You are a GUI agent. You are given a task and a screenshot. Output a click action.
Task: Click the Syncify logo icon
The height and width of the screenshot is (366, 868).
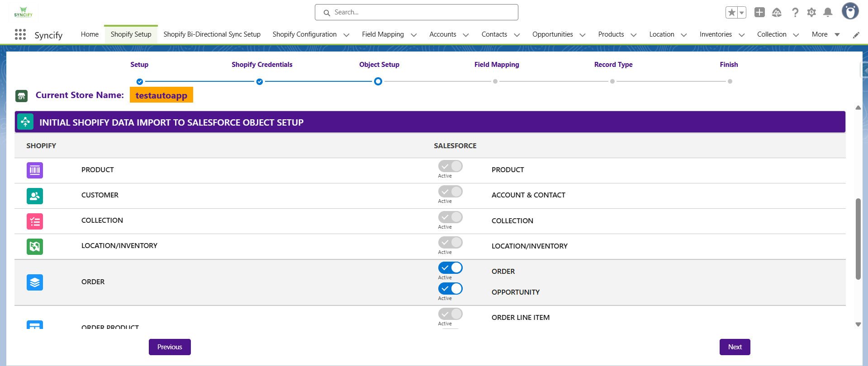click(x=23, y=12)
